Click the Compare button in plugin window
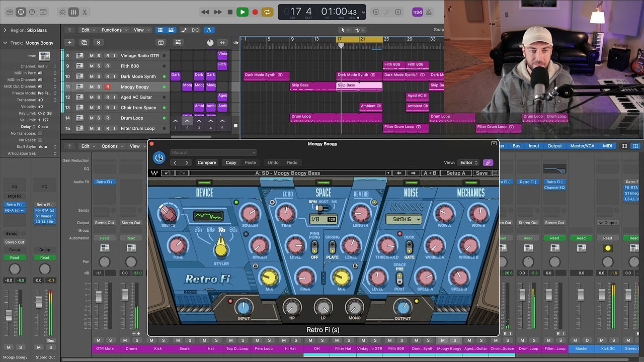644x362 pixels. [207, 163]
